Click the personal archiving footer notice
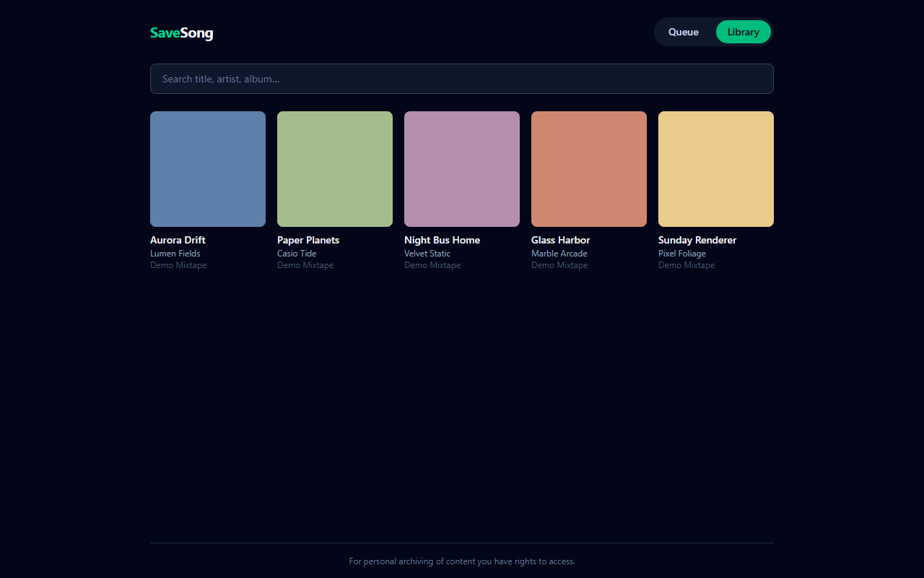Screen dimensions: 924x578 coord(462,561)
